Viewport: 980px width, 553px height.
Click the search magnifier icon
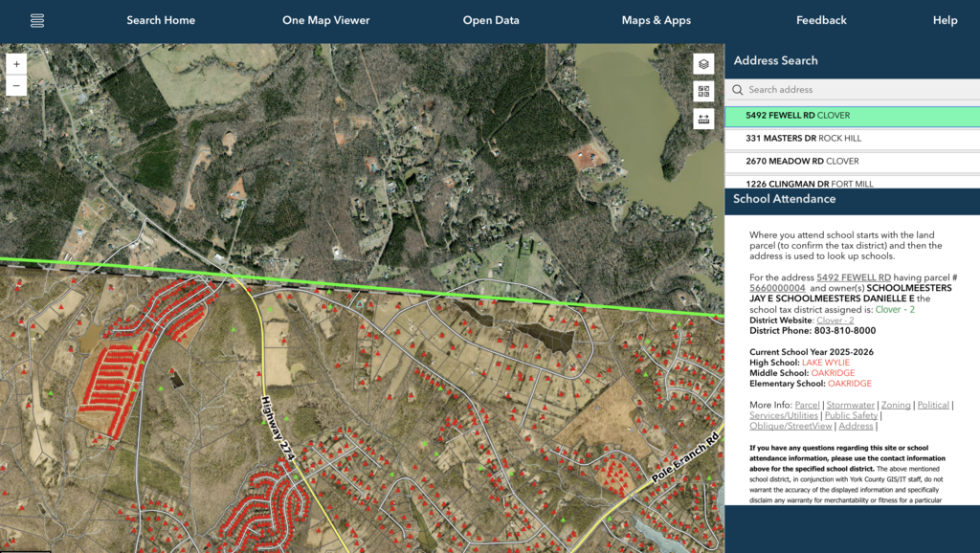click(x=737, y=90)
